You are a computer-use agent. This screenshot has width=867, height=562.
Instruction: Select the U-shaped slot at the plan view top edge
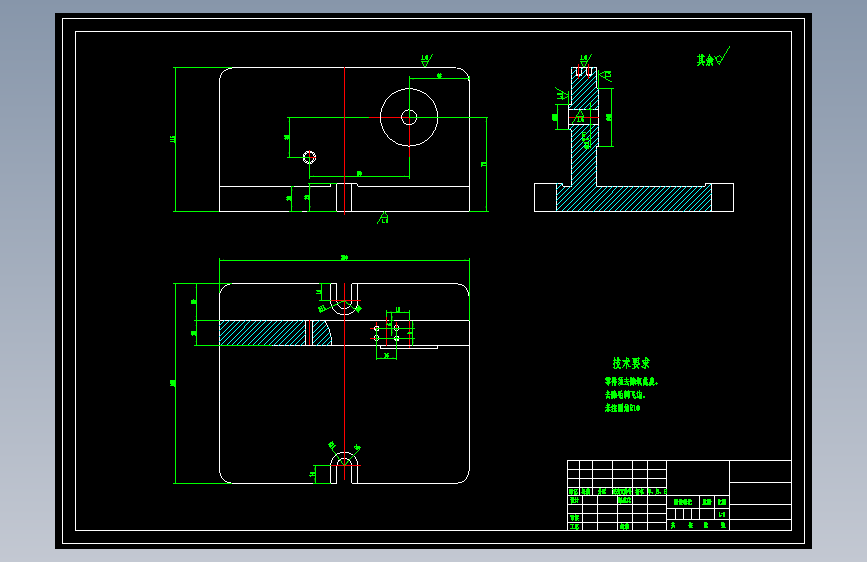coord(344,299)
